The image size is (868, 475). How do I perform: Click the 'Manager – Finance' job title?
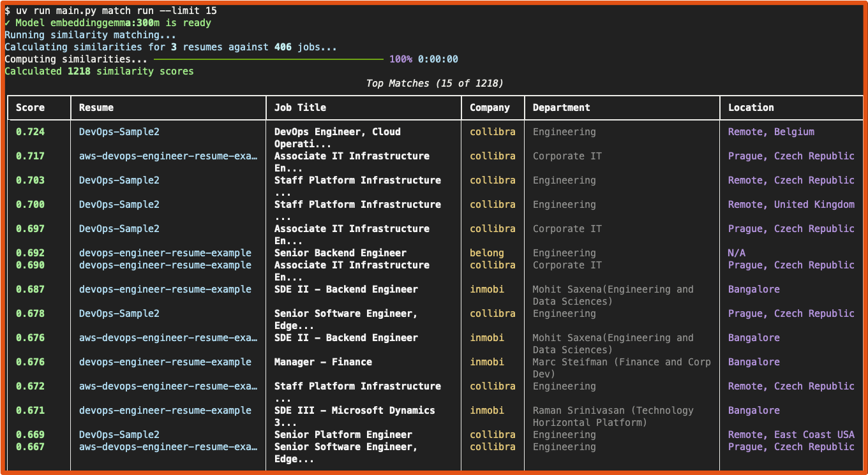[x=323, y=362]
